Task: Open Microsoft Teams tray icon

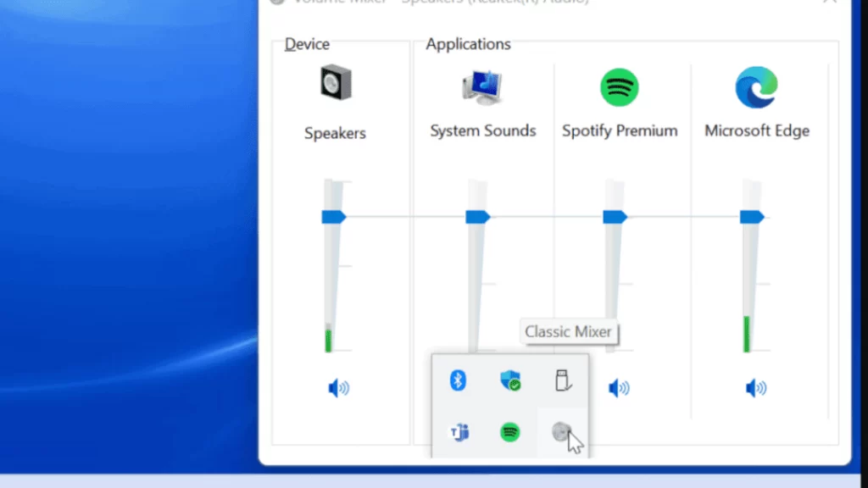Action: tap(459, 432)
